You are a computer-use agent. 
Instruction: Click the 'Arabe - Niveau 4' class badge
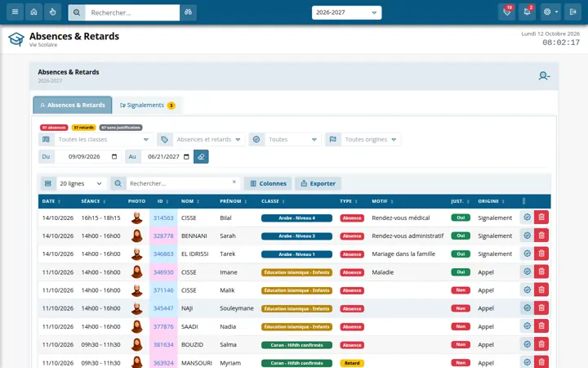tap(296, 218)
